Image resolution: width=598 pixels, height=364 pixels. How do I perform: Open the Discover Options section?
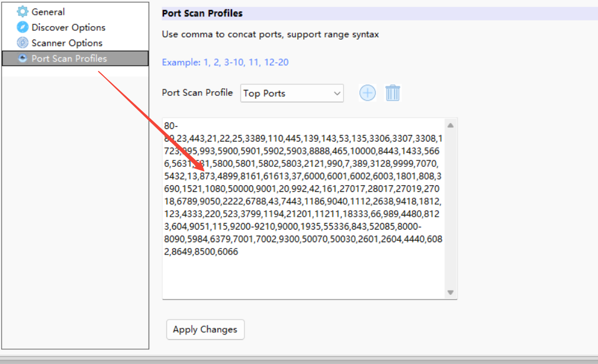68,27
